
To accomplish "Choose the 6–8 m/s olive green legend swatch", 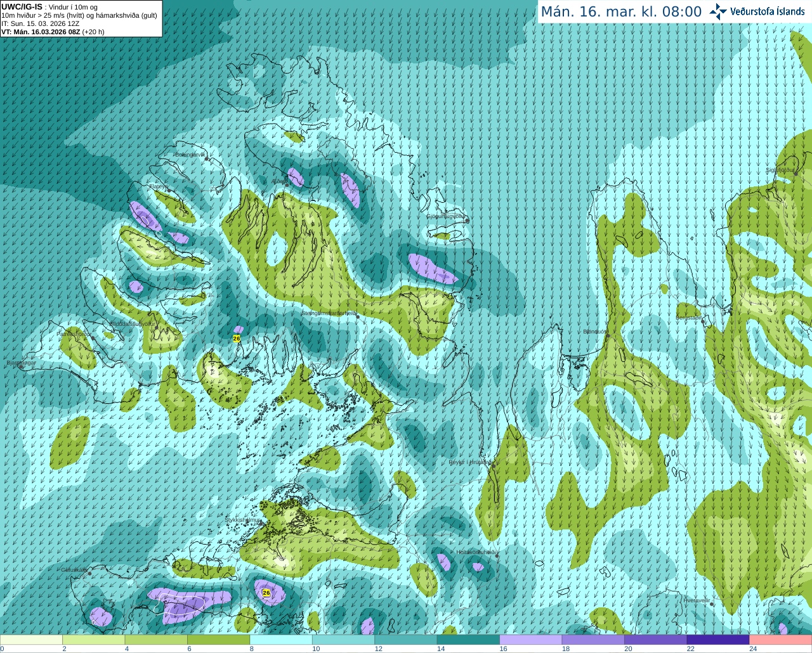I will coord(218,640).
